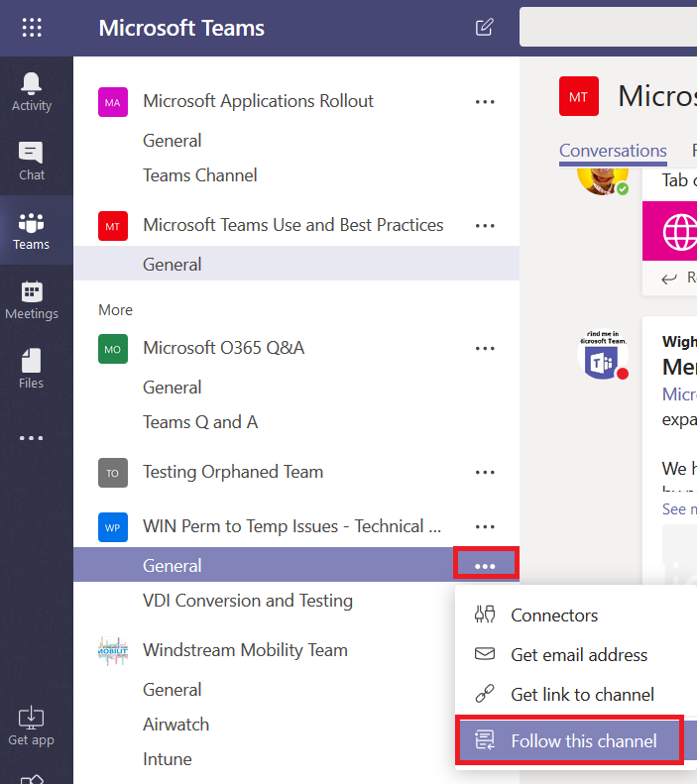Select the VDI Conversion and Testing channel
Image resolution: width=697 pixels, height=784 pixels.
click(x=248, y=601)
